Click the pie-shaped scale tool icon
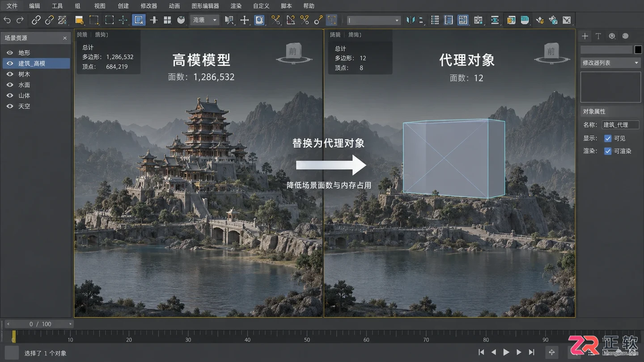The height and width of the screenshot is (362, 644). coord(181,20)
